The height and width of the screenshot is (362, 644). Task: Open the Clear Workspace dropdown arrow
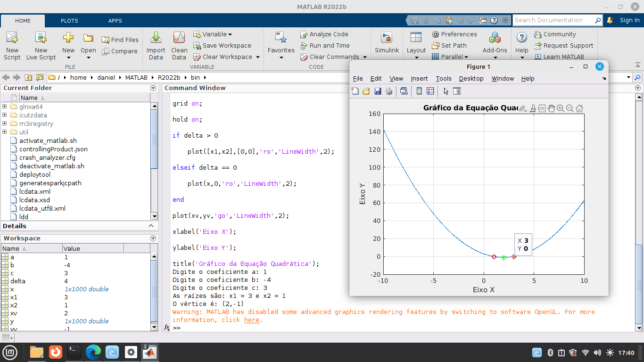258,57
